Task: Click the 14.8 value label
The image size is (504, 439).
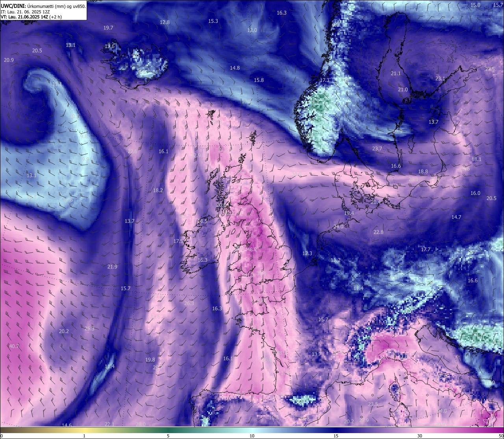Action: click(235, 68)
